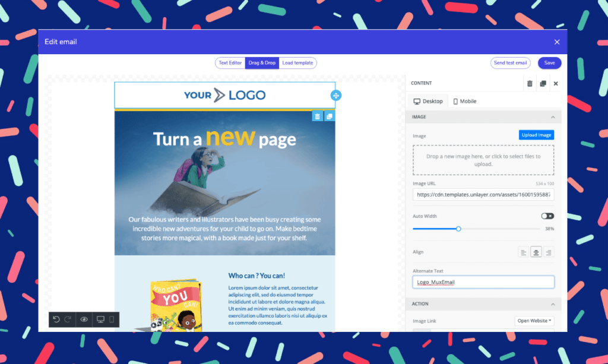Switch to the Mobile tab
The image size is (608, 364).
(x=464, y=101)
